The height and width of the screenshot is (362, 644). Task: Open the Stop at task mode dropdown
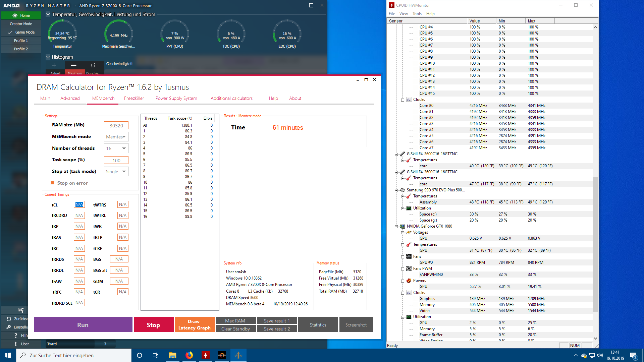click(x=116, y=172)
